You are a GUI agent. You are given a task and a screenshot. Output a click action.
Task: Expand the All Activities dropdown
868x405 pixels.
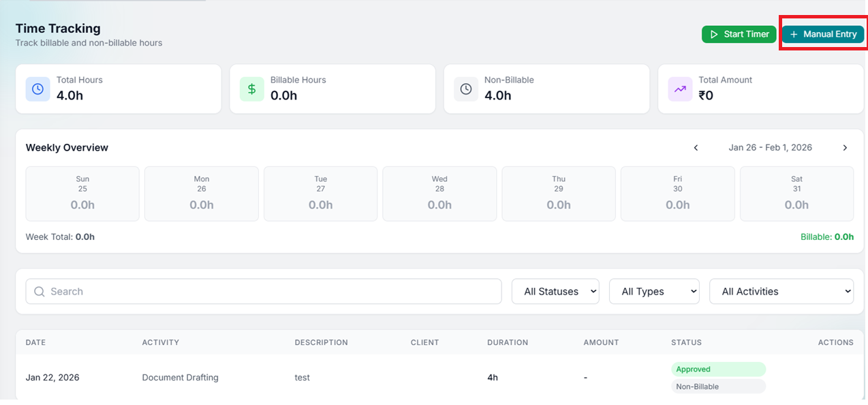[781, 291]
